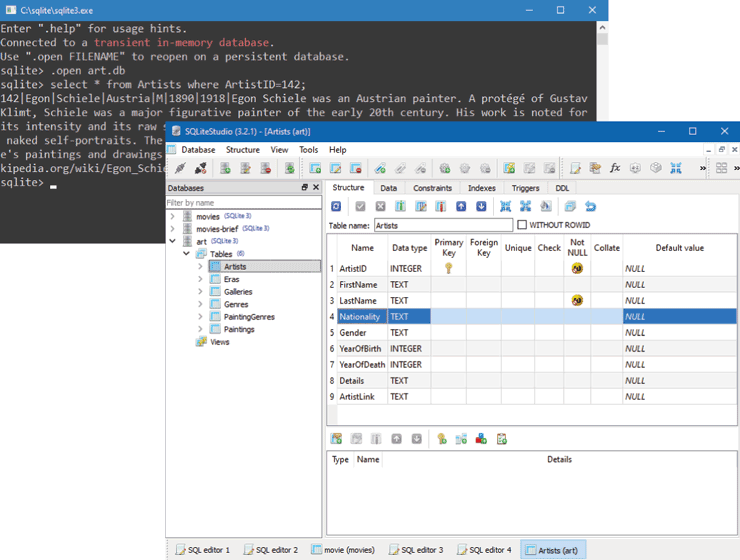The image size is (740, 560).
Task: Expand the toolbar overflow chevron
Action: pyautogui.click(x=702, y=168)
